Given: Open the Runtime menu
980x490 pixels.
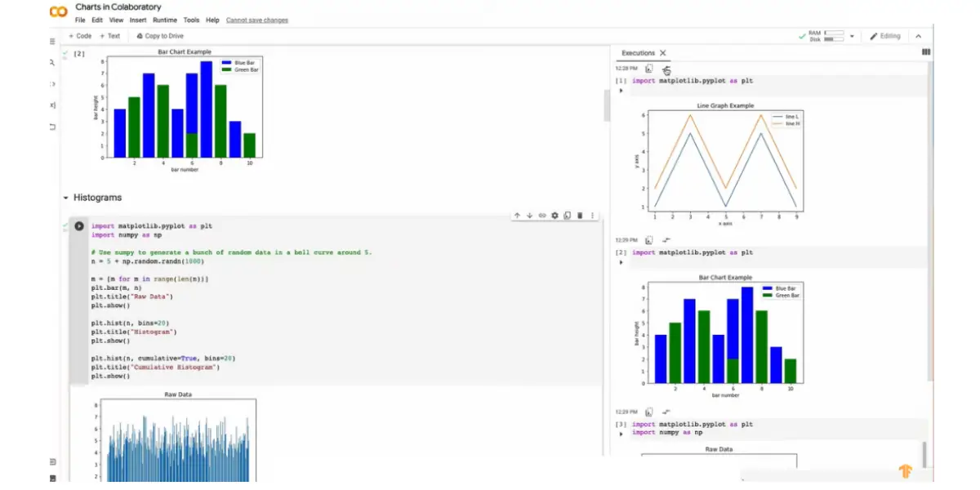Looking at the screenshot, I should tap(166, 20).
